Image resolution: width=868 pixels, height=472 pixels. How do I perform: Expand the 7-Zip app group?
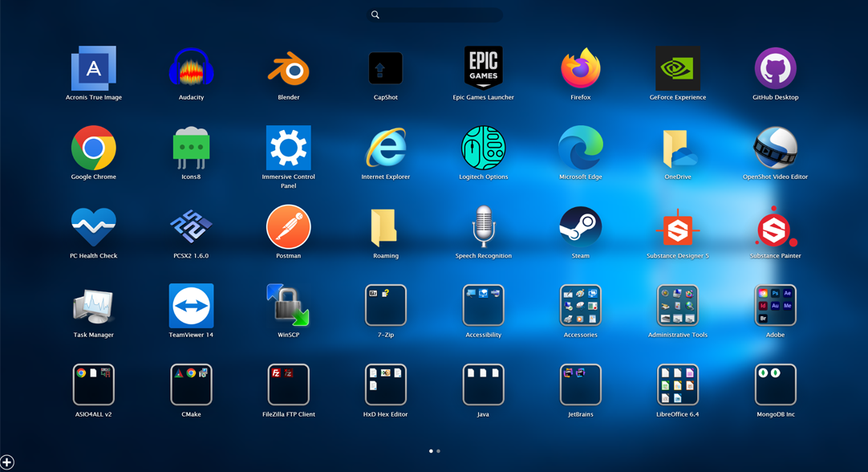point(386,305)
